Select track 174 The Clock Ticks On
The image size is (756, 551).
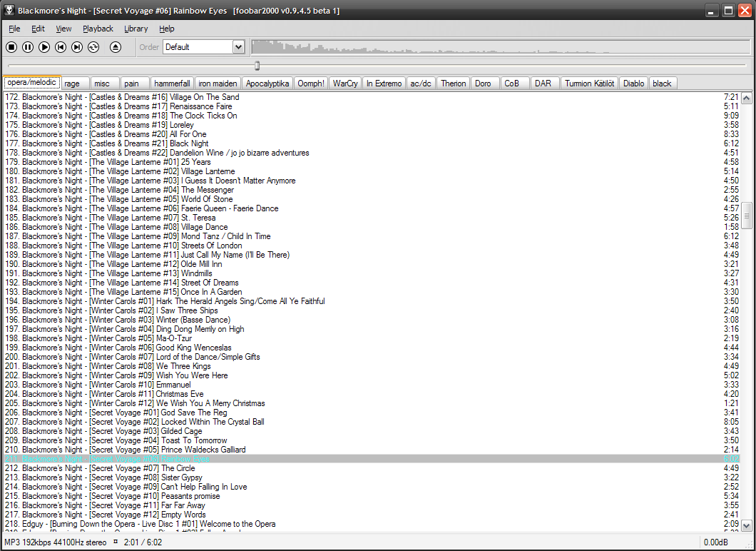tap(372, 116)
